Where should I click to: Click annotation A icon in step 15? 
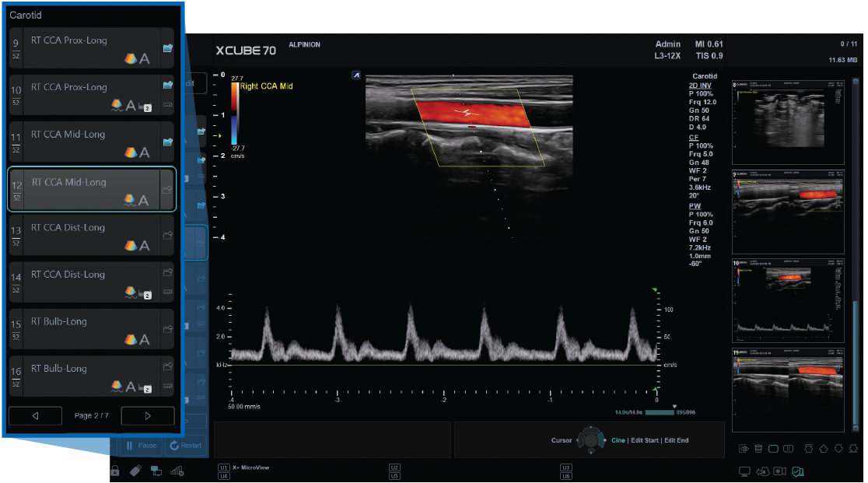[x=145, y=340]
